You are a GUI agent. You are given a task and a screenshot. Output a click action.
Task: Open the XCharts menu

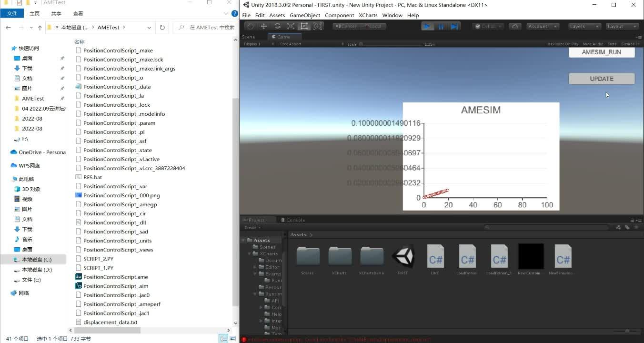pyautogui.click(x=368, y=15)
